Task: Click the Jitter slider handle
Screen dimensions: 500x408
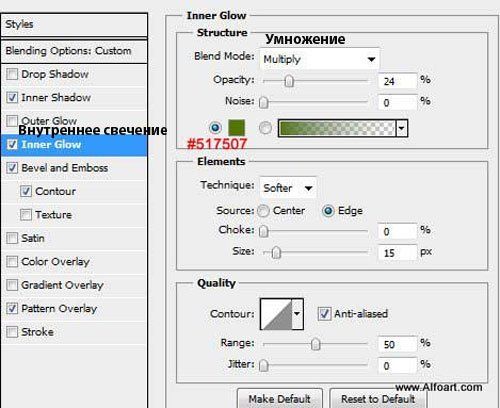Action: click(x=264, y=365)
